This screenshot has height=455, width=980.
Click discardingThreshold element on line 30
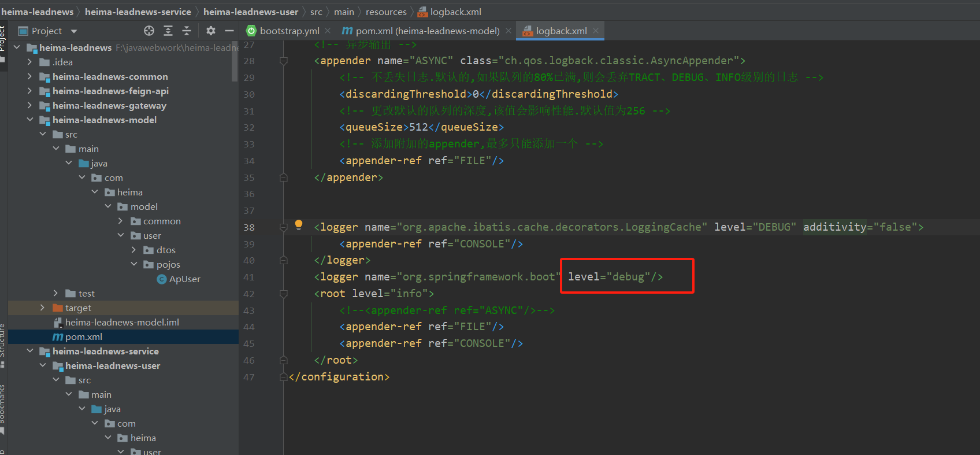[479, 94]
